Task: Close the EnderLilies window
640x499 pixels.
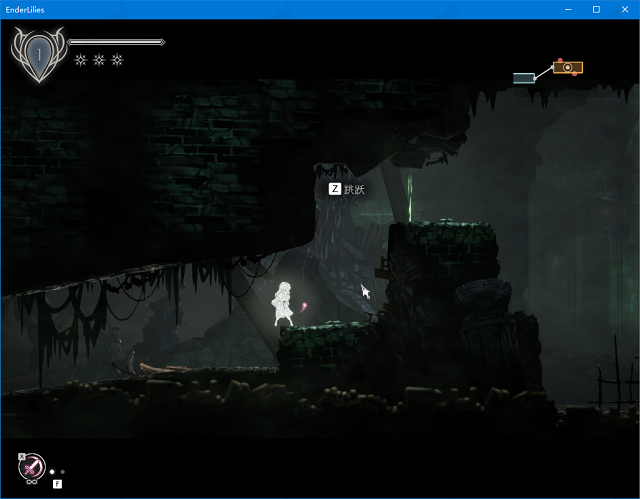Action: coord(625,9)
